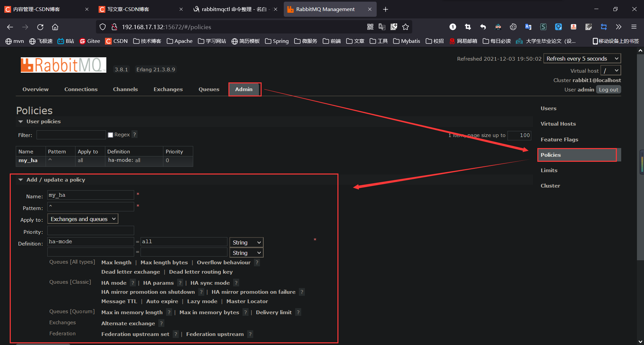The width and height of the screenshot is (644, 345).
Task: Reload the current browser page
Action: click(40, 27)
